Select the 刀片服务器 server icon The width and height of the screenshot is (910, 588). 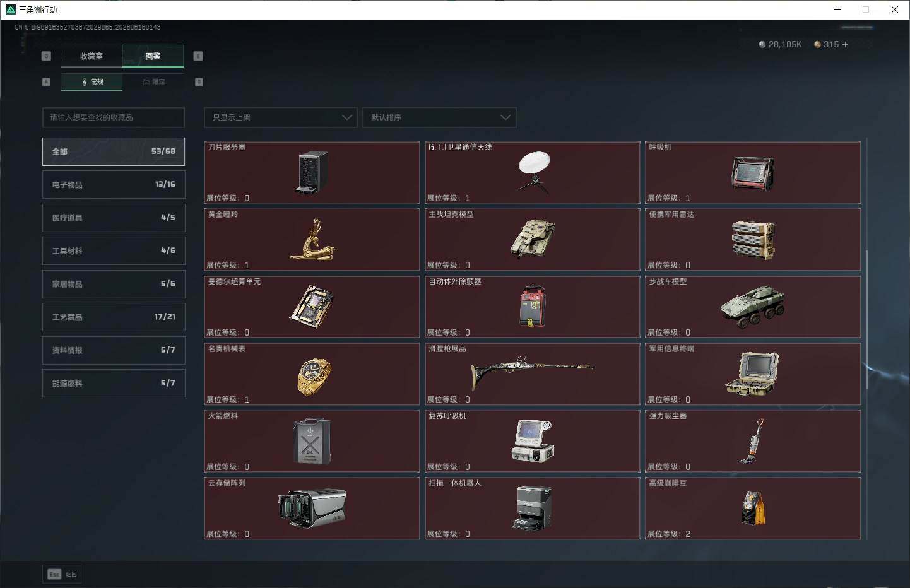pos(313,172)
